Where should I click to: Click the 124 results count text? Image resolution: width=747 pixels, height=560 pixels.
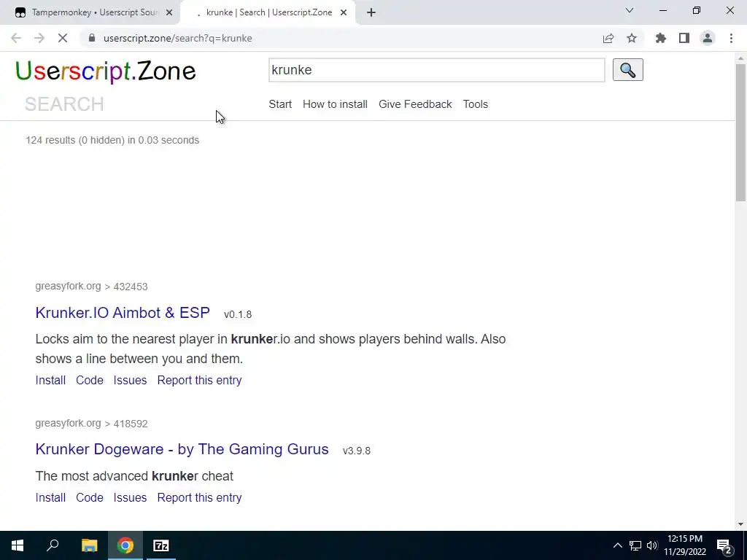coord(112,140)
